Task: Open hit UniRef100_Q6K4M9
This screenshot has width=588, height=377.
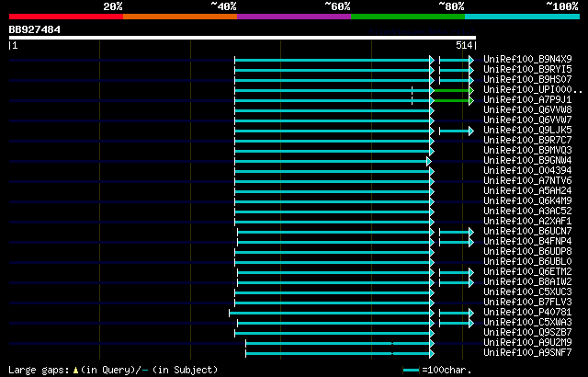Action: (x=527, y=201)
